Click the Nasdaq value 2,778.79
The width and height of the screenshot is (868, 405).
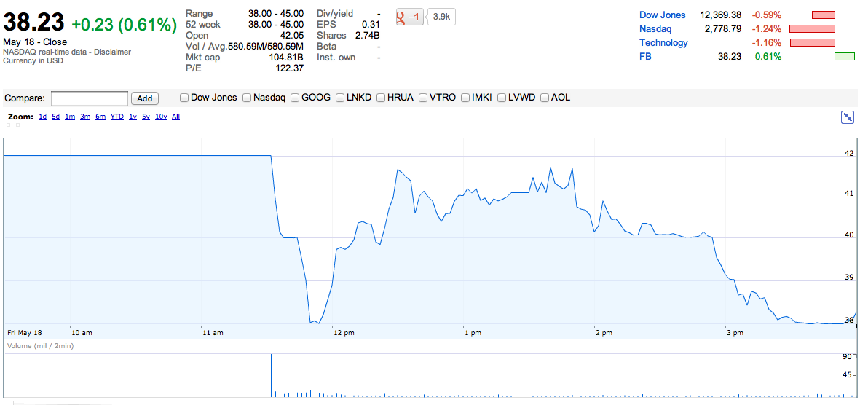(724, 29)
